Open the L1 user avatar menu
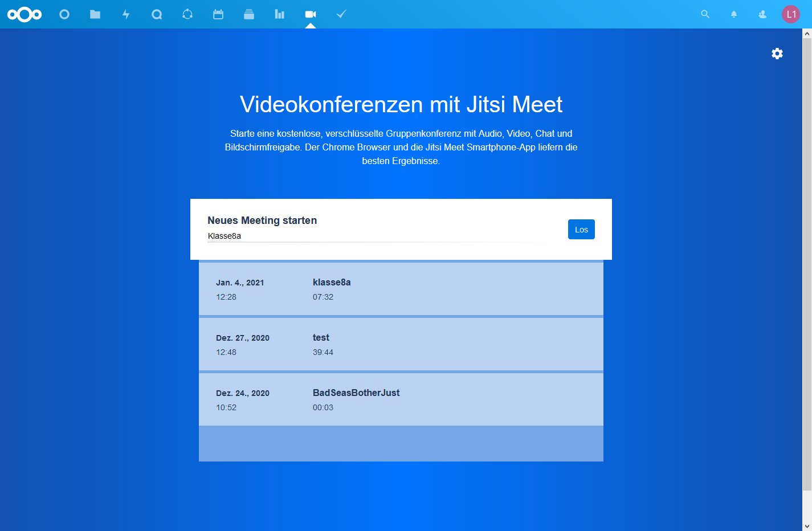This screenshot has width=812, height=531. [x=791, y=14]
